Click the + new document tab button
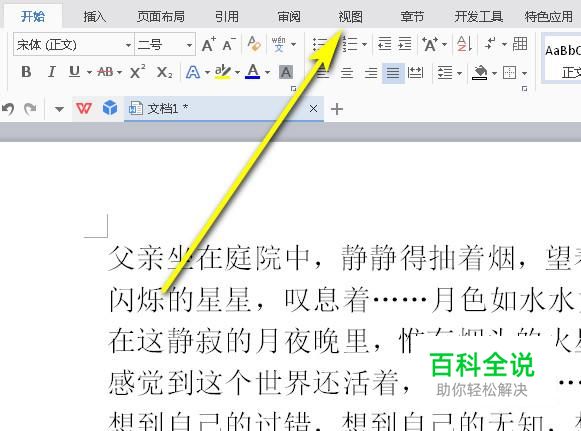This screenshot has height=431, width=581. [337, 109]
